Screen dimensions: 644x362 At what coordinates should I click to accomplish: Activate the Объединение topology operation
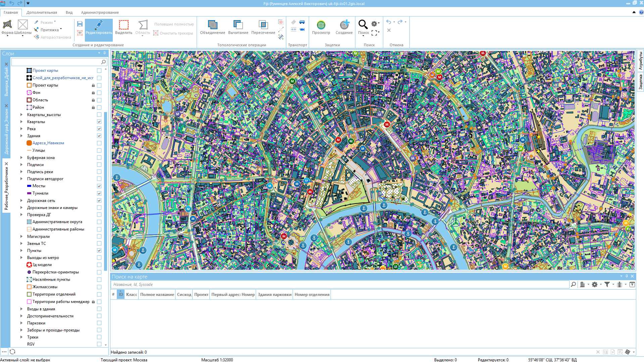212,28
